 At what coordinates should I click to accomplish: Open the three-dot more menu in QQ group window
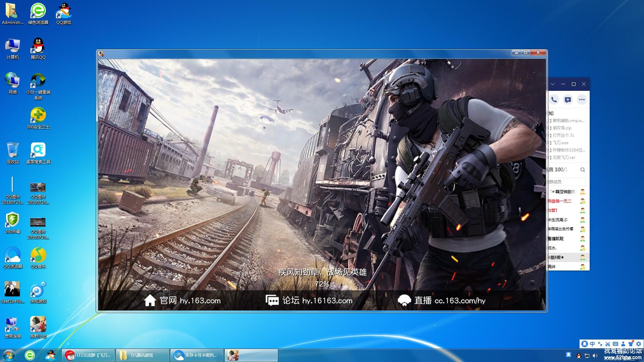582,100
